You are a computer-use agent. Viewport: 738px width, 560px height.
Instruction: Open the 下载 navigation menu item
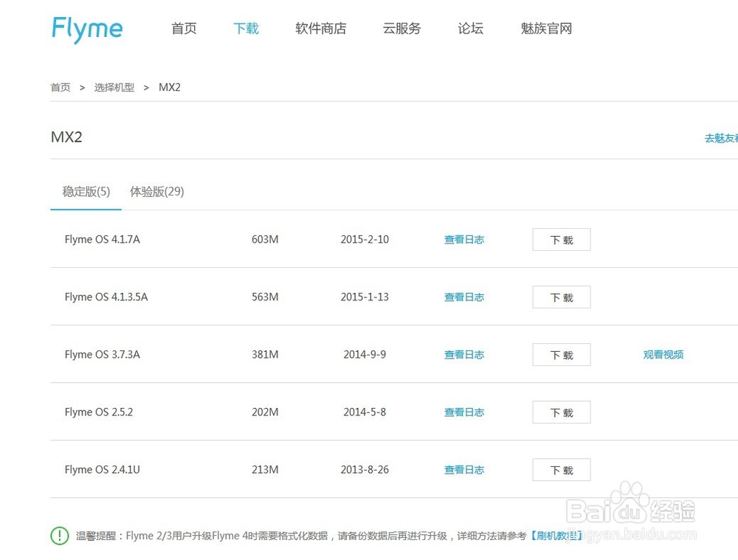coord(245,28)
